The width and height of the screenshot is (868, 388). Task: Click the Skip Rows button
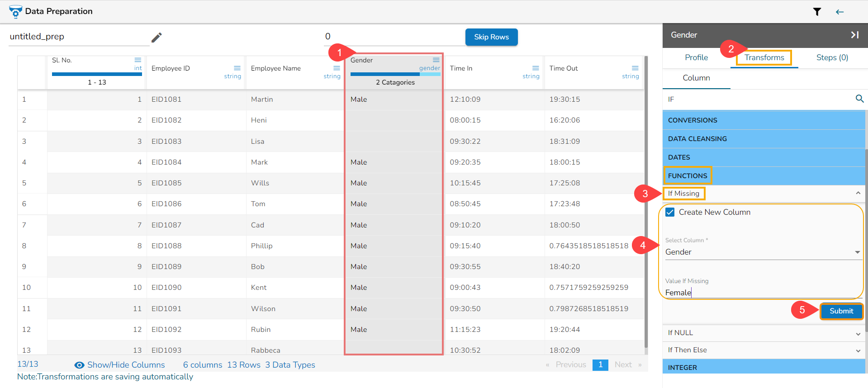pyautogui.click(x=491, y=37)
